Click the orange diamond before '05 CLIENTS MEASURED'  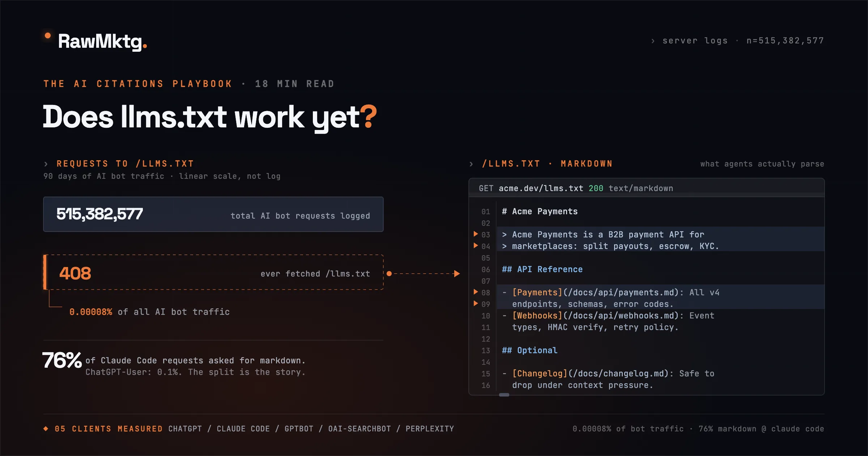[x=46, y=428]
